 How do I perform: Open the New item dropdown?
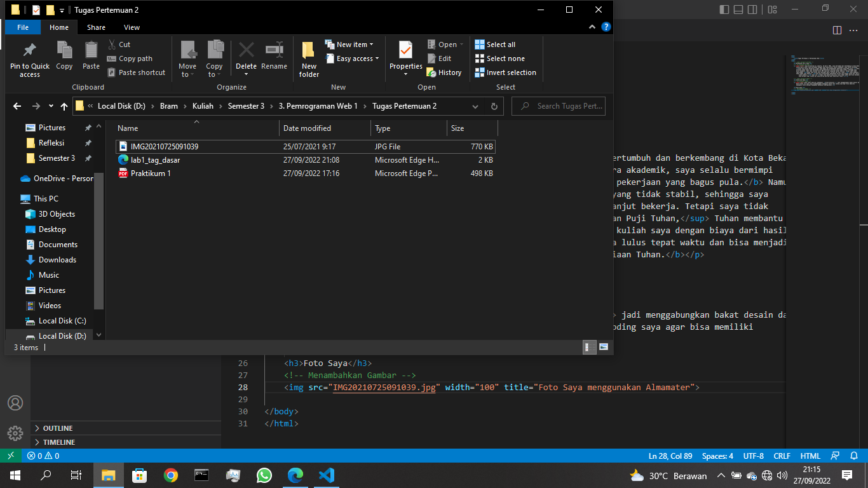(x=349, y=44)
